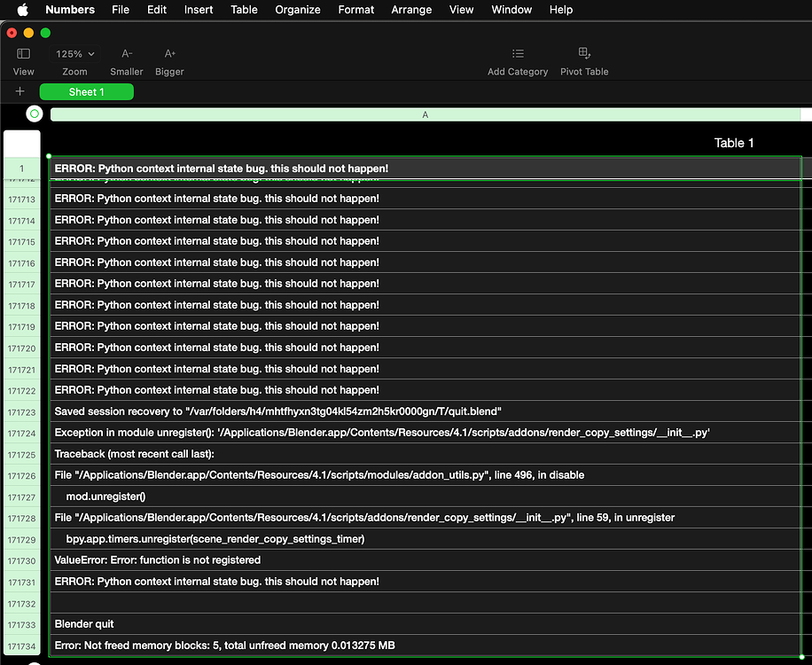Open the Help menu
Screen dimensions: 812x665
point(561,10)
